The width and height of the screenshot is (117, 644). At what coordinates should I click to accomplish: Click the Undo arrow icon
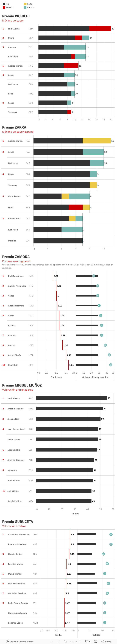[51, 642]
